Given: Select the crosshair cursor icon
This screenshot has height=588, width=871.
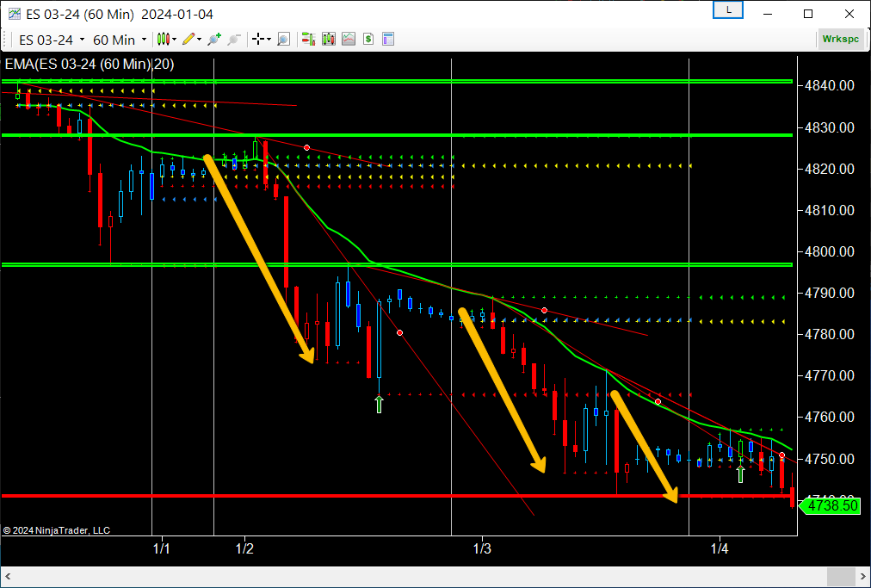Looking at the screenshot, I should 257,39.
